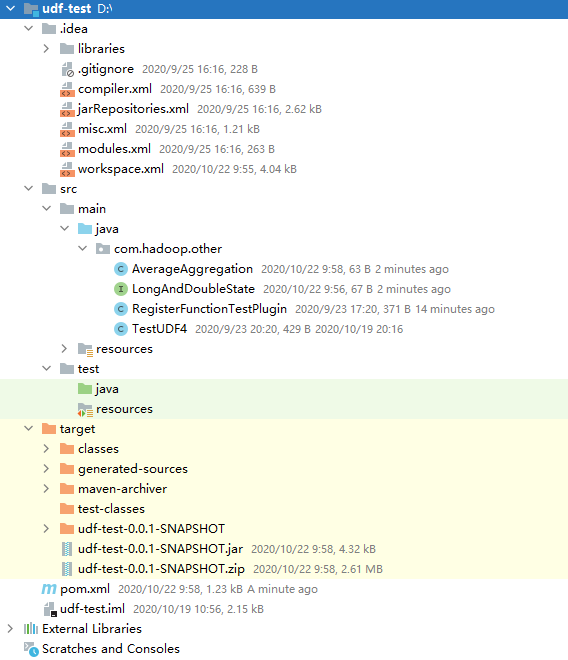Viewport: 568px width, 660px height.
Task: Click the .gitignore file icon
Action: click(x=67, y=69)
